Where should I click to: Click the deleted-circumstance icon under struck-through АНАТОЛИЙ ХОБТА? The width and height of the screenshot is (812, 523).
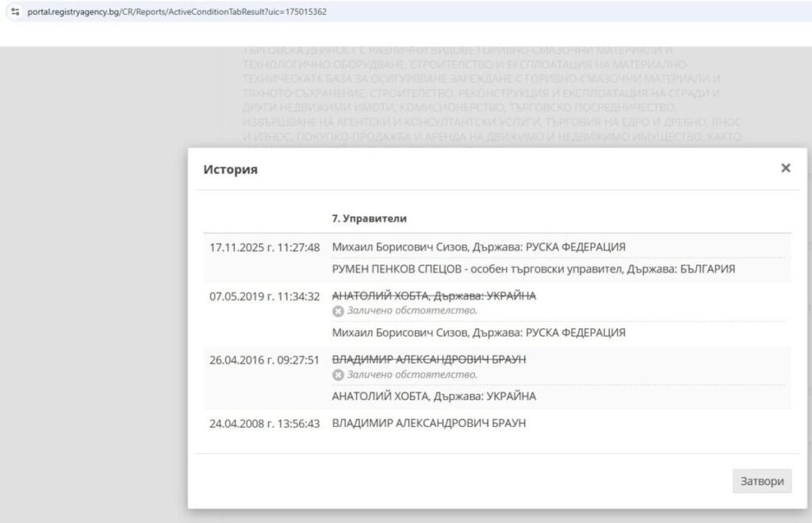[x=338, y=311]
